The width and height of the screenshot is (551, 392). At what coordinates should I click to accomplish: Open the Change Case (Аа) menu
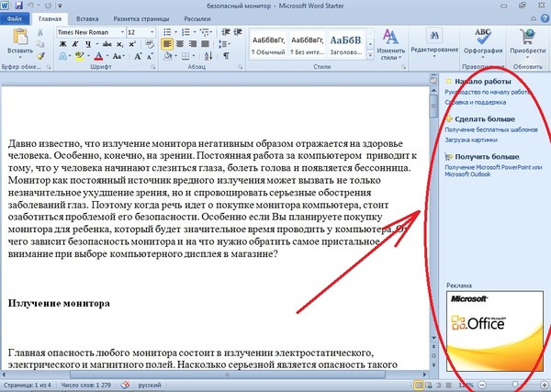[x=118, y=56]
